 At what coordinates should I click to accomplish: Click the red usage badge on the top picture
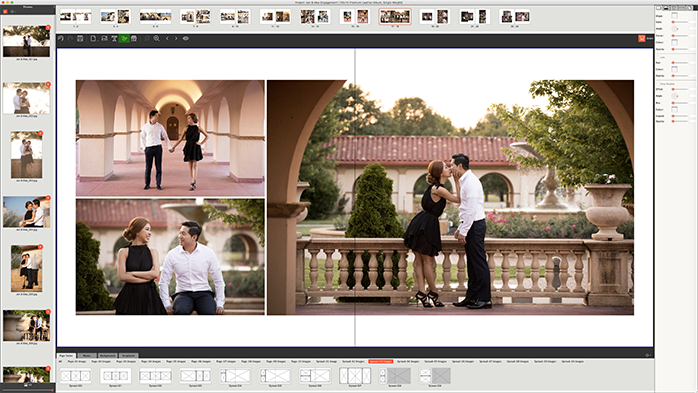coord(48,28)
